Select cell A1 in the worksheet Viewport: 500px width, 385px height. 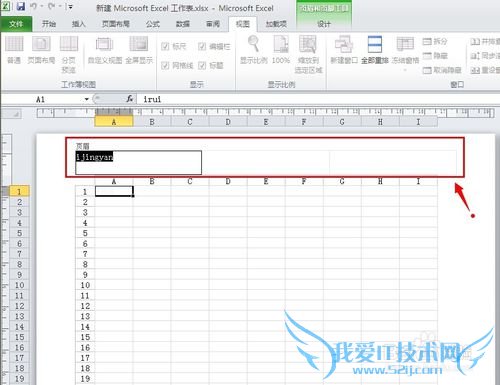pos(114,191)
